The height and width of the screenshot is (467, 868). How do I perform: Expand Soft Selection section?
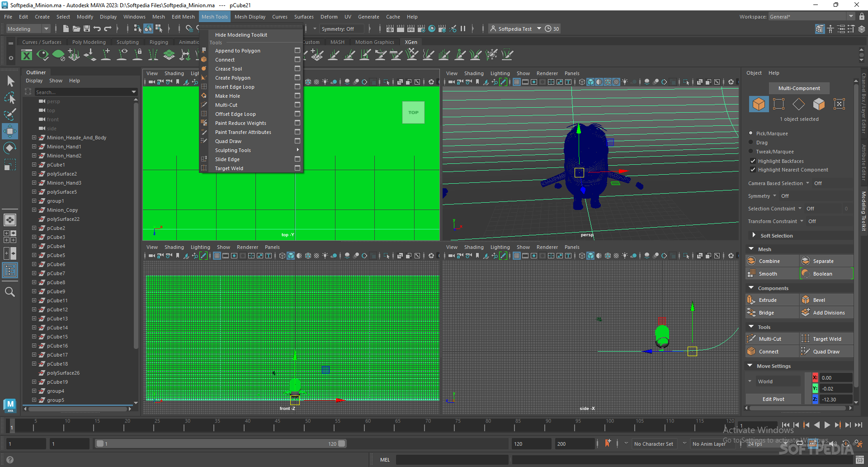pyautogui.click(x=754, y=235)
